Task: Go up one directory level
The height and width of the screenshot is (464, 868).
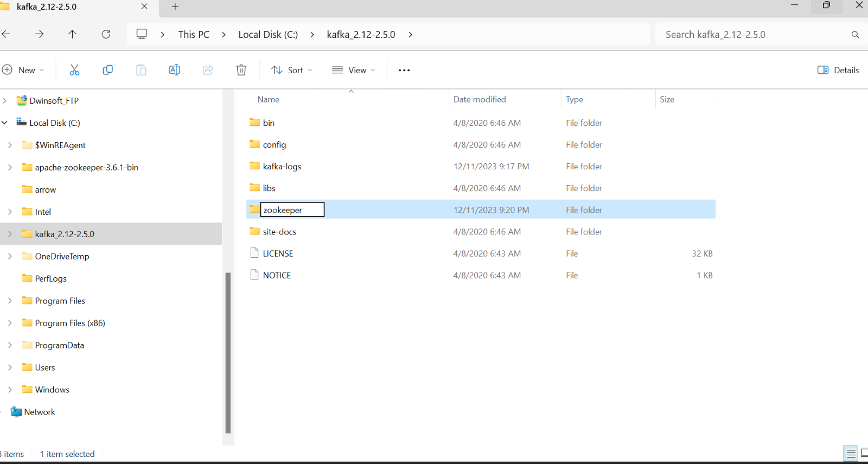Action: pyautogui.click(x=72, y=34)
